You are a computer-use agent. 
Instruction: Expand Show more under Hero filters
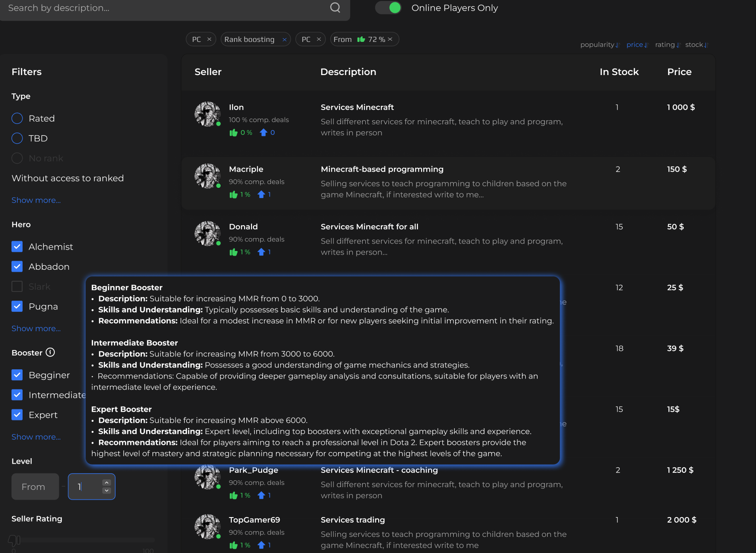36,328
